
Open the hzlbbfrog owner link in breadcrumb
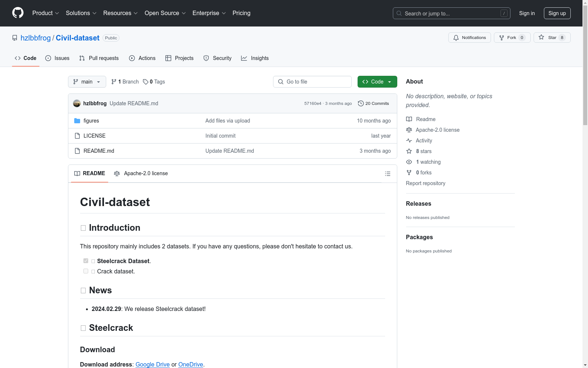pyautogui.click(x=36, y=38)
